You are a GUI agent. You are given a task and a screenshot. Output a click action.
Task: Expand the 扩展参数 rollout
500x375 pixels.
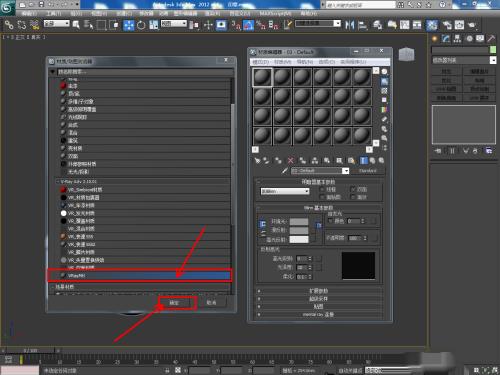click(x=319, y=291)
